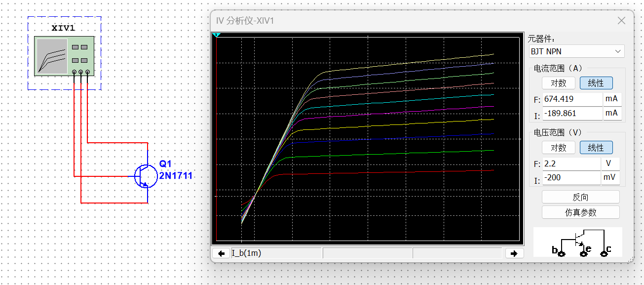644x285 pixels.
Task: Set voltage range to logarithmic (对数)
Action: tap(558, 147)
